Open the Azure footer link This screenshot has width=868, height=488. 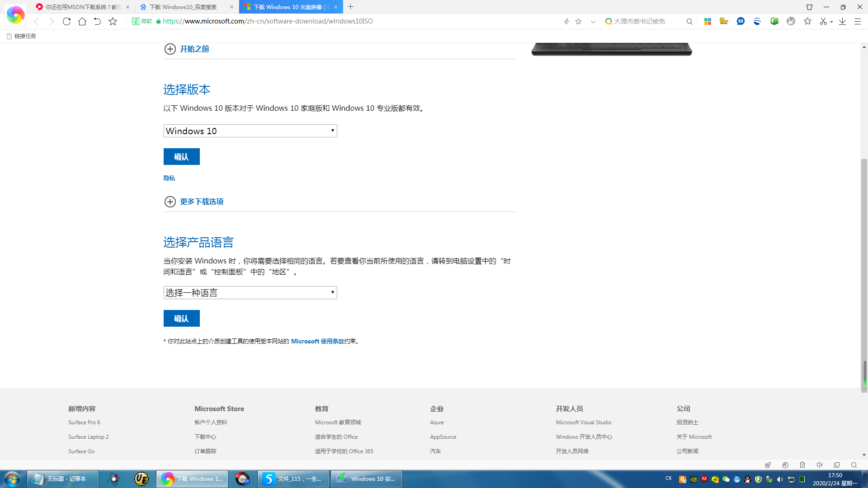pos(437,422)
